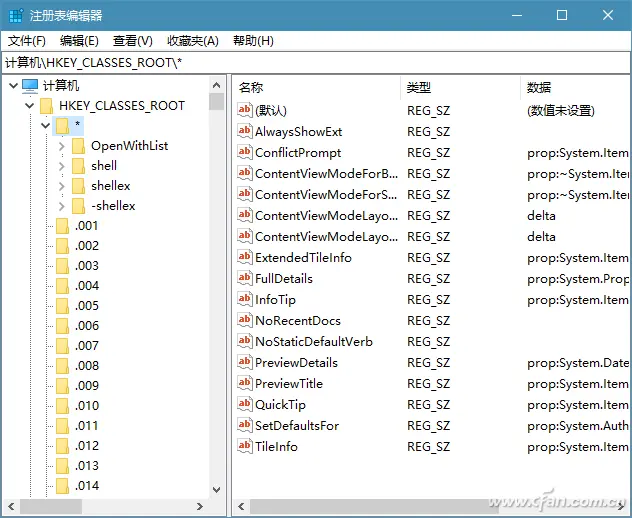Click the folder icon of .001 key

tap(62, 226)
